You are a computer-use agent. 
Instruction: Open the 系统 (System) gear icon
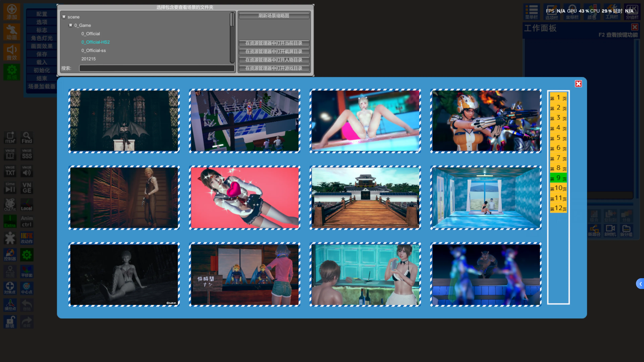[x=12, y=72]
